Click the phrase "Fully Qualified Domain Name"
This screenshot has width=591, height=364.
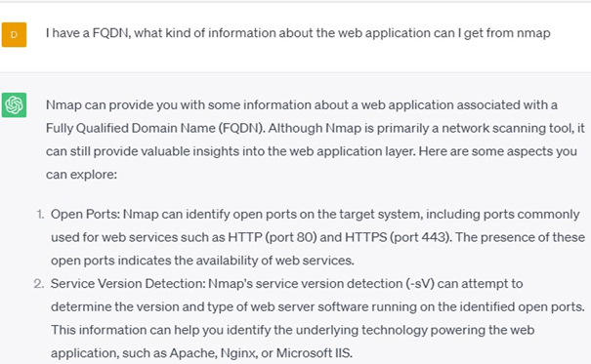pyautogui.click(x=131, y=129)
